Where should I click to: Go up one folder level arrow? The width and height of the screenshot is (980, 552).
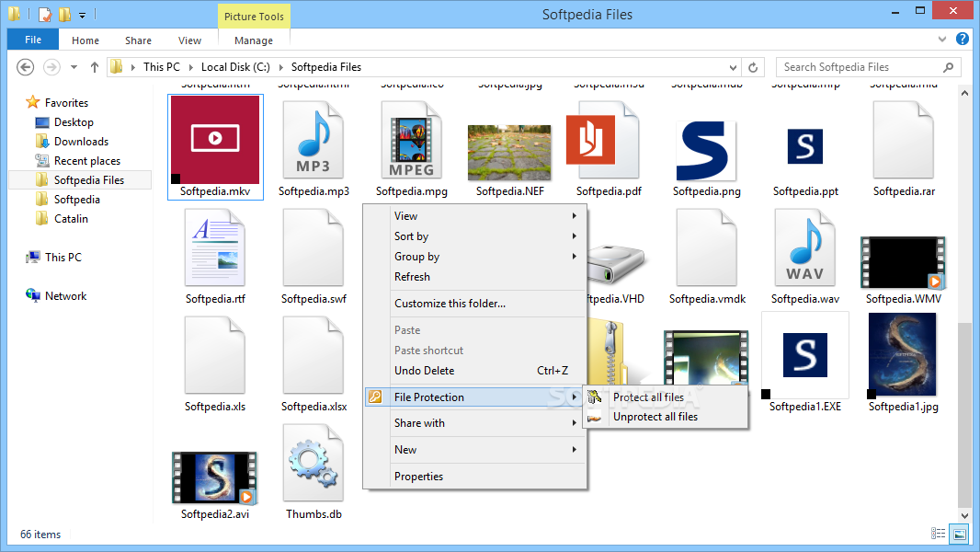pyautogui.click(x=95, y=67)
